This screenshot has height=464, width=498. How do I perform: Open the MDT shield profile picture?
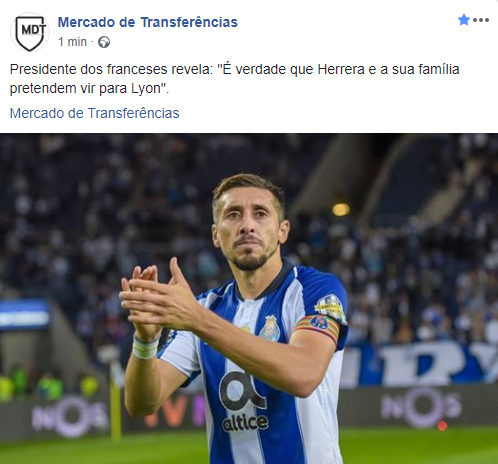click(30, 32)
